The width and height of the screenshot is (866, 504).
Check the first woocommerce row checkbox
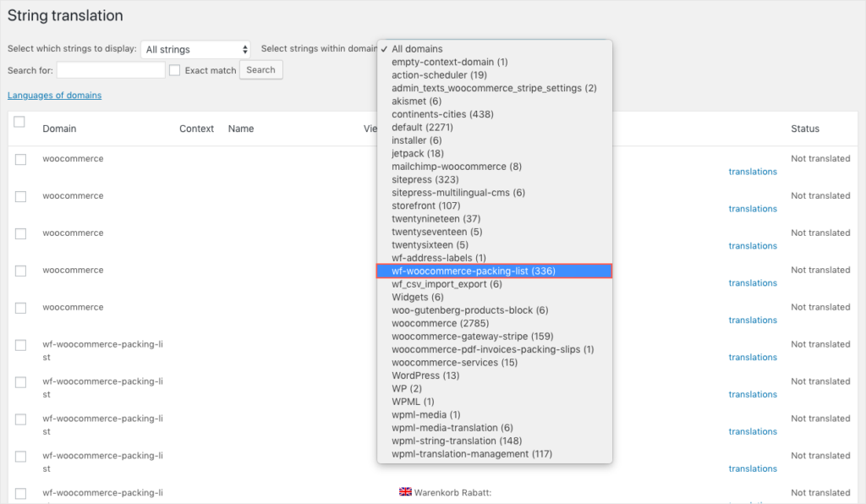(x=20, y=160)
